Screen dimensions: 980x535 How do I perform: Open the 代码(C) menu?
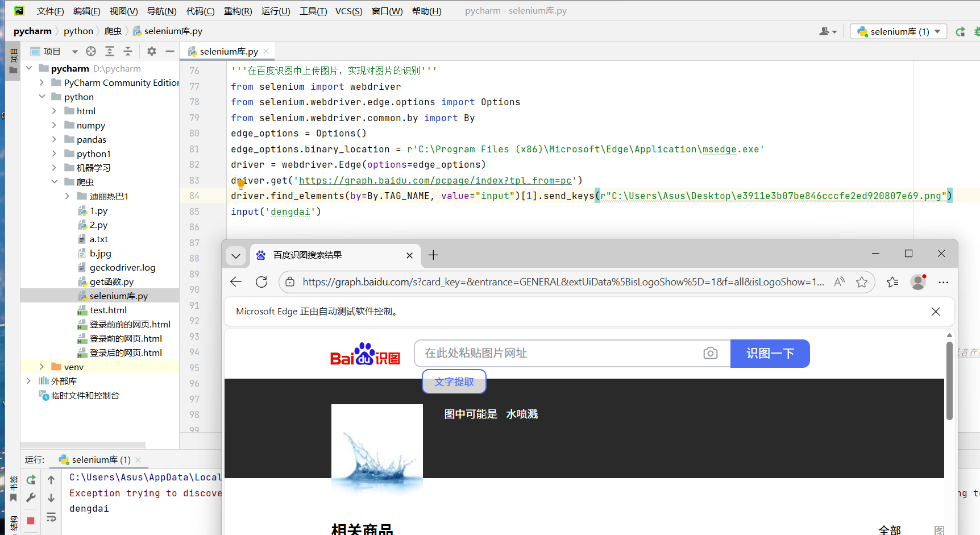pos(200,11)
